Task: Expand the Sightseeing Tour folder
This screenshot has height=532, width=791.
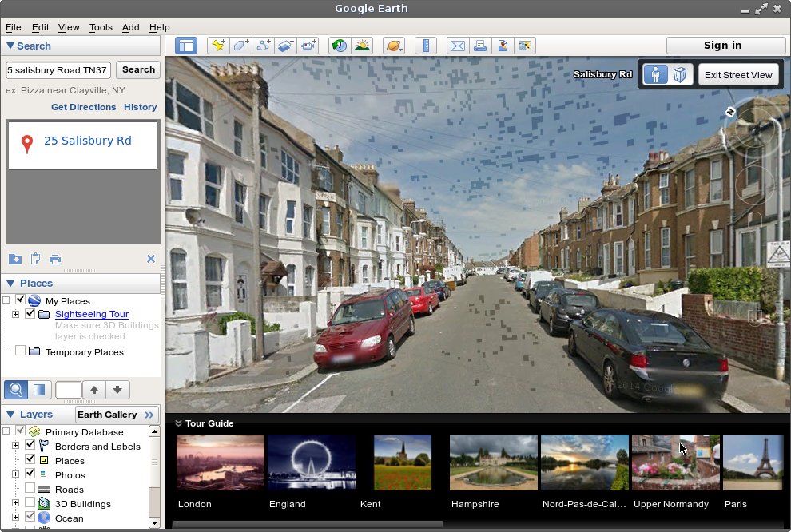Action: point(16,314)
